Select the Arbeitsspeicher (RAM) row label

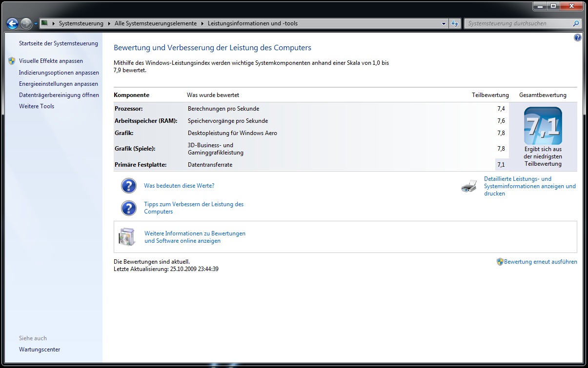click(x=146, y=121)
